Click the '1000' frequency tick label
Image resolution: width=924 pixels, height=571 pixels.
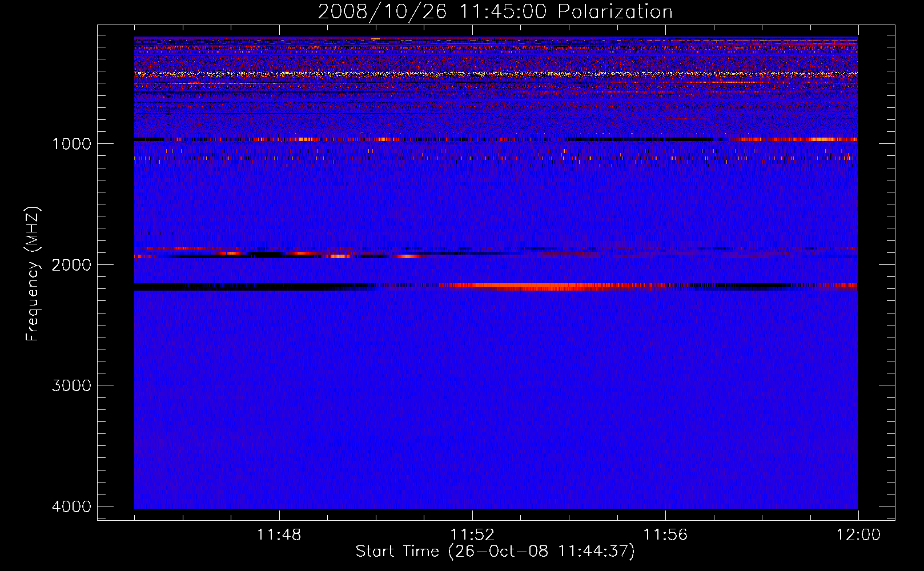pos(71,143)
